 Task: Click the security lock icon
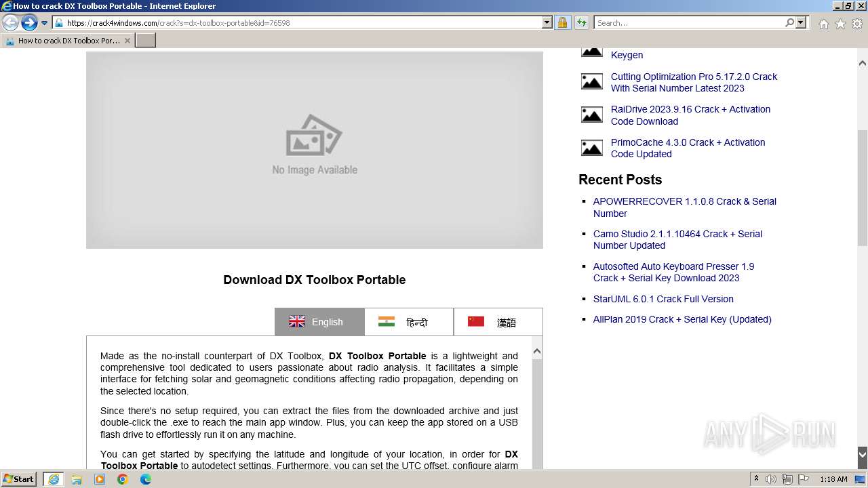click(x=562, y=23)
